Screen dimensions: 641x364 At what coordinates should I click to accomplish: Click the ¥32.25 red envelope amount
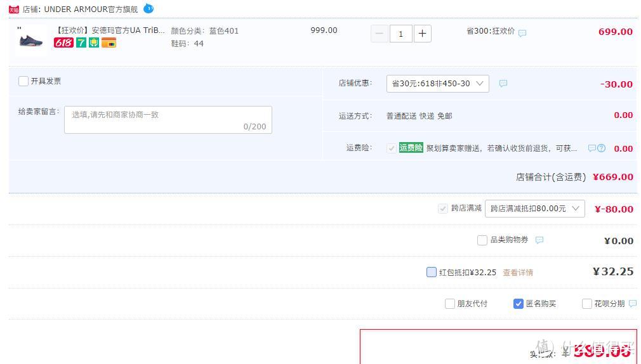tap(613, 271)
